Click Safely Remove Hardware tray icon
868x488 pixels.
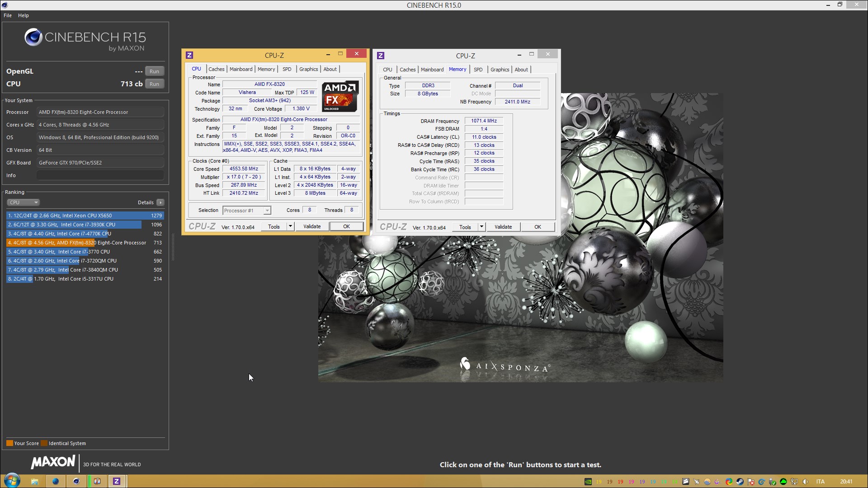(x=773, y=482)
